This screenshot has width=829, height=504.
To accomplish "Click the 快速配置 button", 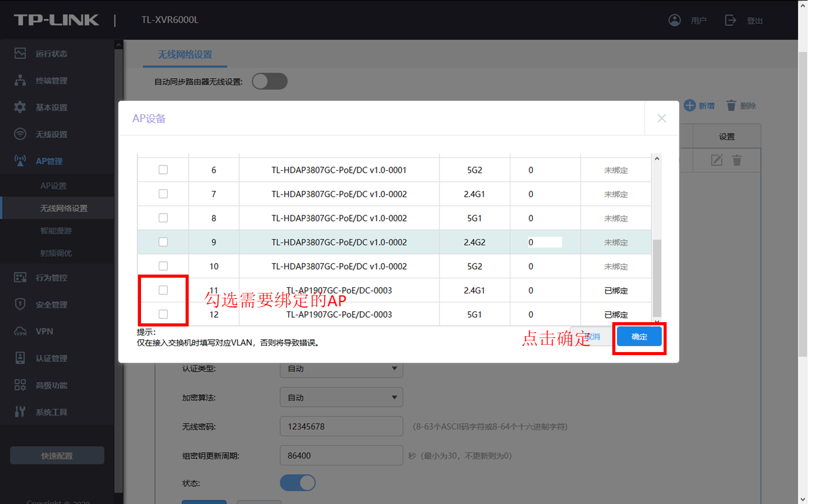I will (x=57, y=456).
